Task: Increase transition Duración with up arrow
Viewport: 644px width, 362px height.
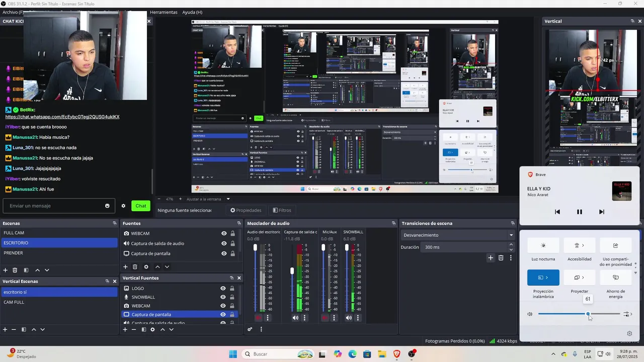Action: click(511, 245)
